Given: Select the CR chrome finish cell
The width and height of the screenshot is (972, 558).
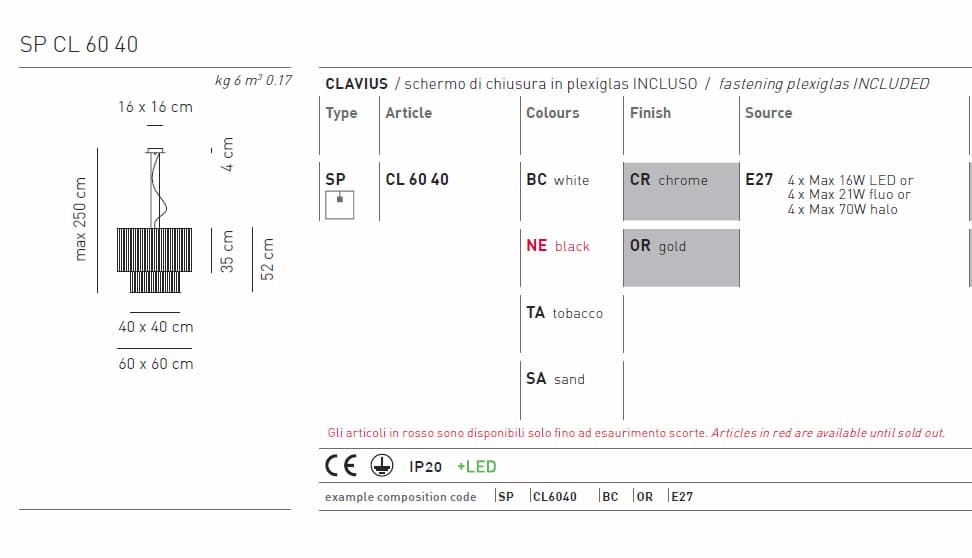Looking at the screenshot, I should tap(681, 190).
